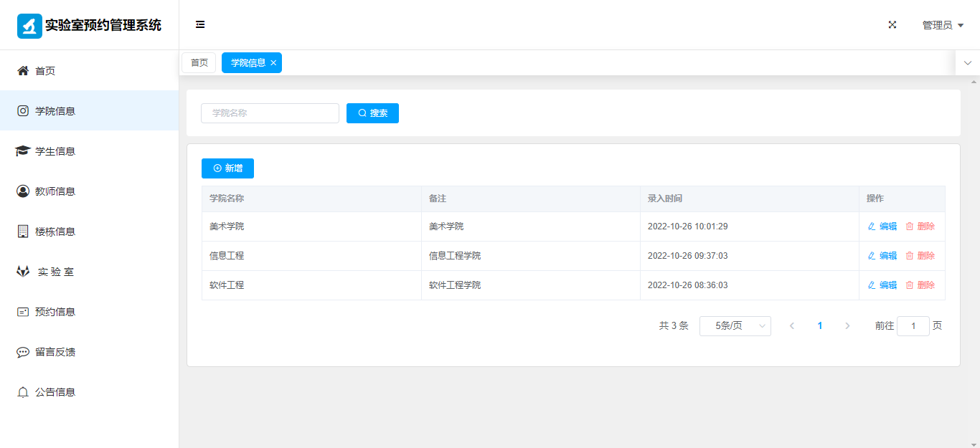The width and height of the screenshot is (980, 448).
Task: Open 实验室 menu icon
Action: click(x=23, y=272)
